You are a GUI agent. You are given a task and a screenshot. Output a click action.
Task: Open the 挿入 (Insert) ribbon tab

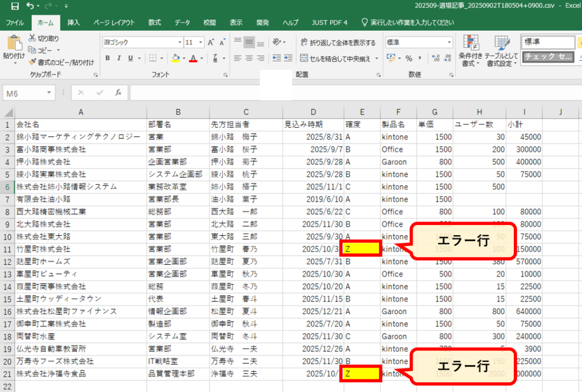tap(73, 23)
